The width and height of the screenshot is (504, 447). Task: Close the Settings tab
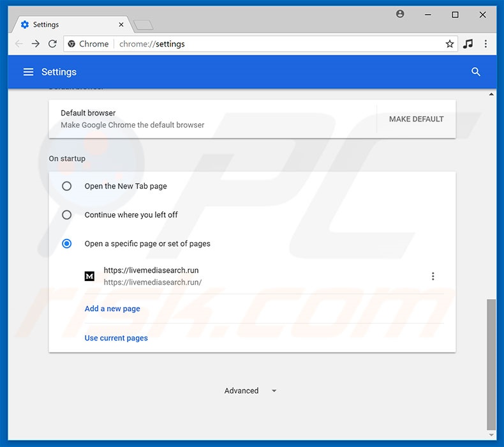click(121, 24)
